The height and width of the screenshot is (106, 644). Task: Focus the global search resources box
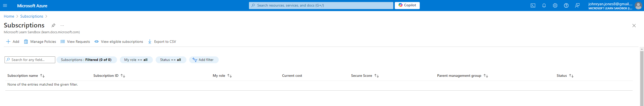[x=321, y=5]
